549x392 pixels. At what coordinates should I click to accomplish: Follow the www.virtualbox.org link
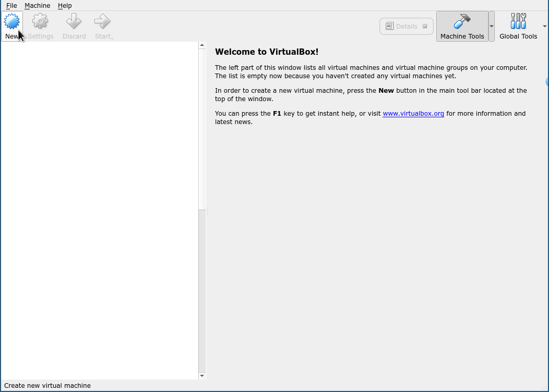(x=413, y=113)
